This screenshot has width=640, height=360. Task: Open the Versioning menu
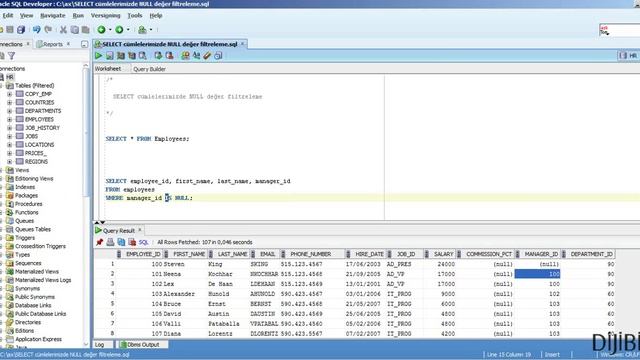(x=105, y=16)
